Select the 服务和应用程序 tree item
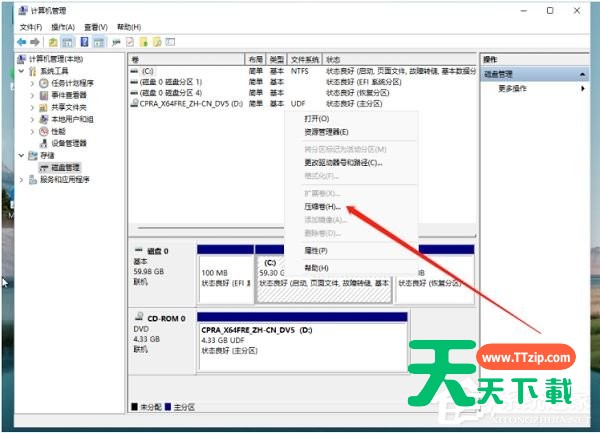Viewport: 600px width, 433px height. (x=65, y=179)
